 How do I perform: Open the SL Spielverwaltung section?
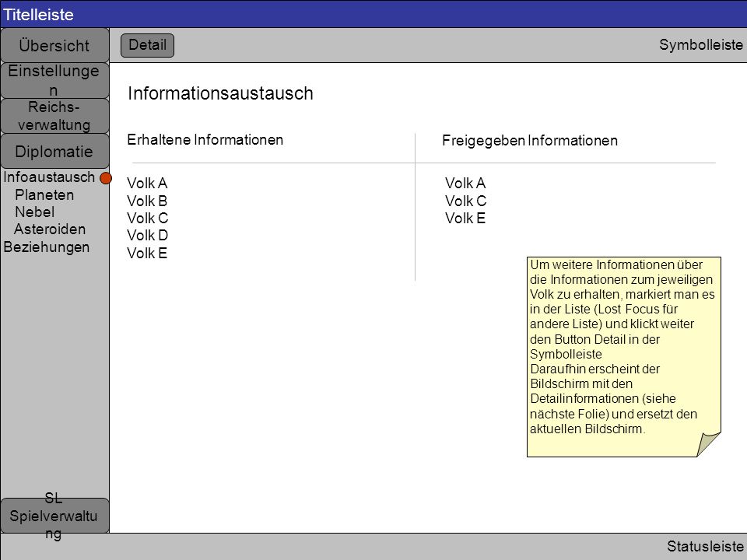click(54, 516)
